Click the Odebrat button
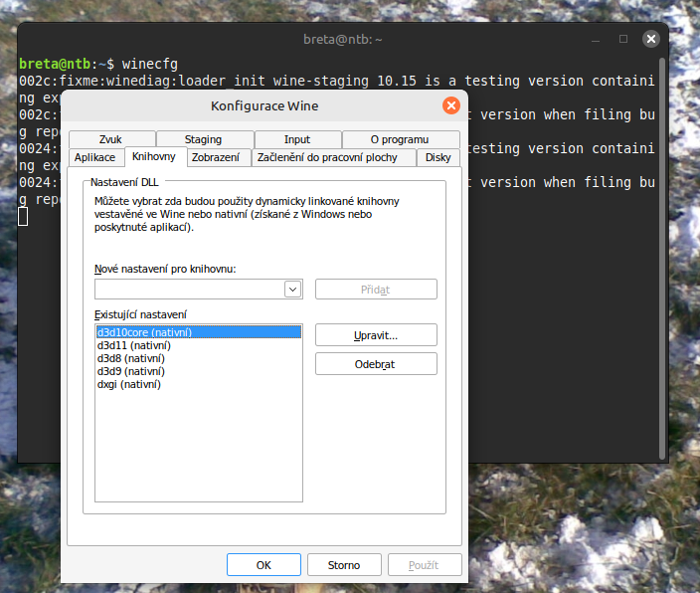 376,364
